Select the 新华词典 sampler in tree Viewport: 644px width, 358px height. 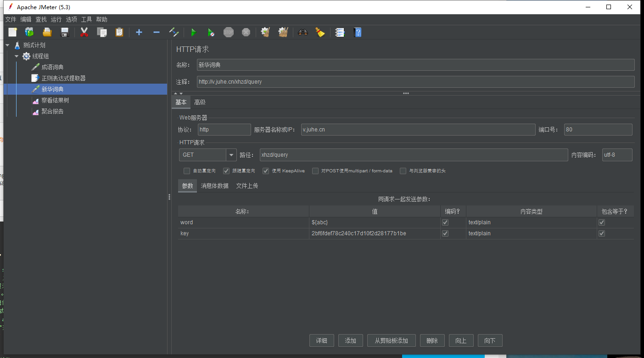52,89
